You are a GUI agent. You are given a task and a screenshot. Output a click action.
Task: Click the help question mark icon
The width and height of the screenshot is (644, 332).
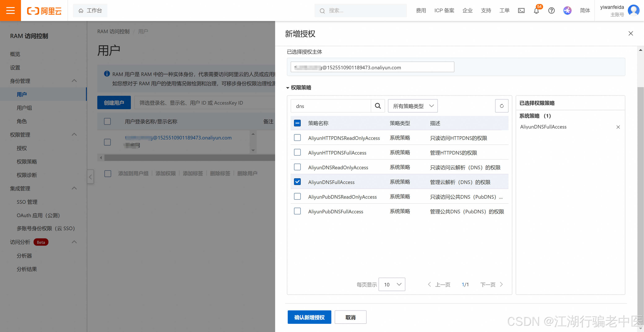pyautogui.click(x=551, y=10)
